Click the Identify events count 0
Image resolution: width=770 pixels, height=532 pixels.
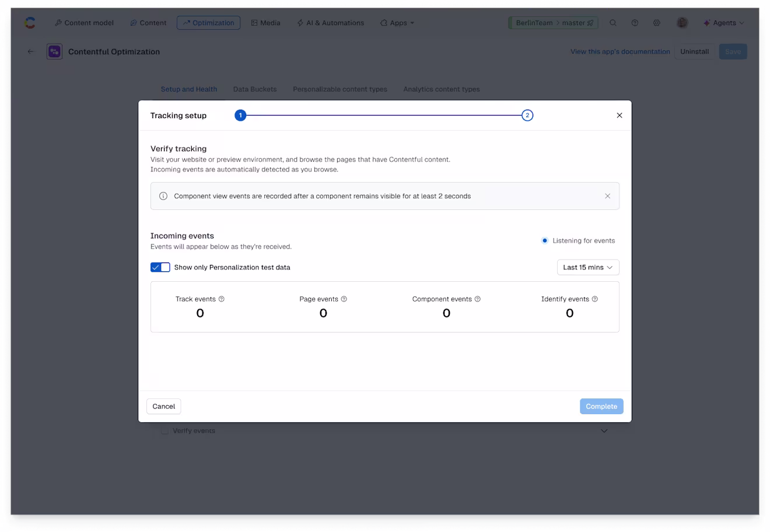(570, 313)
